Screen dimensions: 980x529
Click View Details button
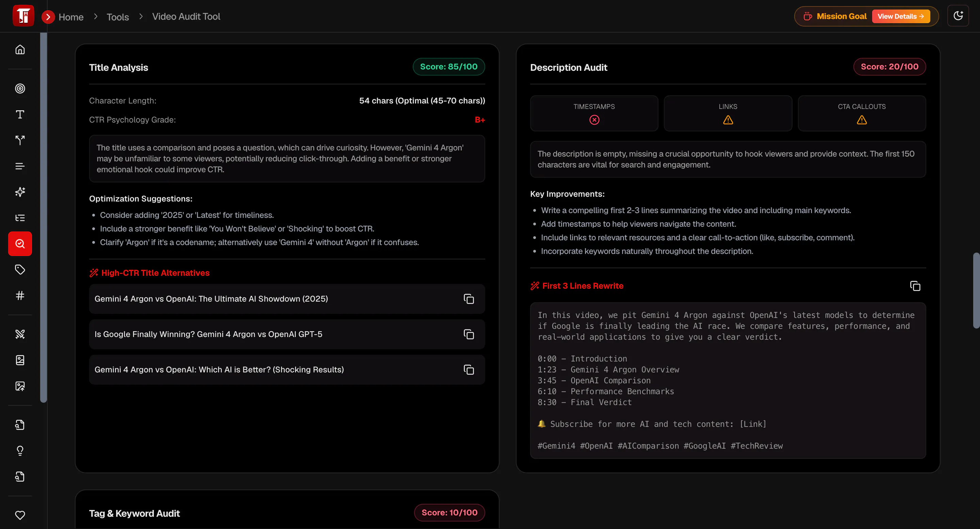click(900, 16)
